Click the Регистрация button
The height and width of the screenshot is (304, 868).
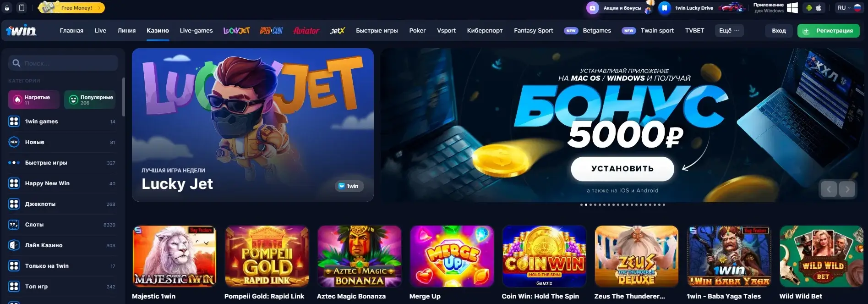pos(829,31)
